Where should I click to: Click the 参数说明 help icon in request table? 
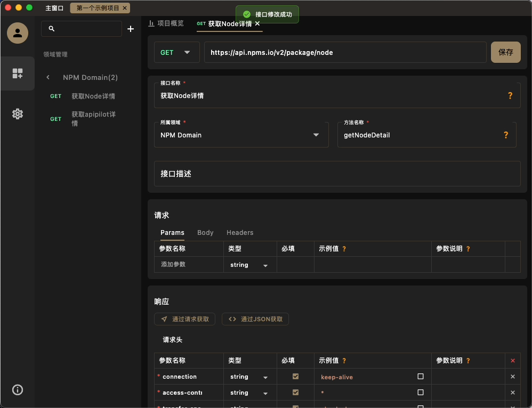click(x=468, y=249)
